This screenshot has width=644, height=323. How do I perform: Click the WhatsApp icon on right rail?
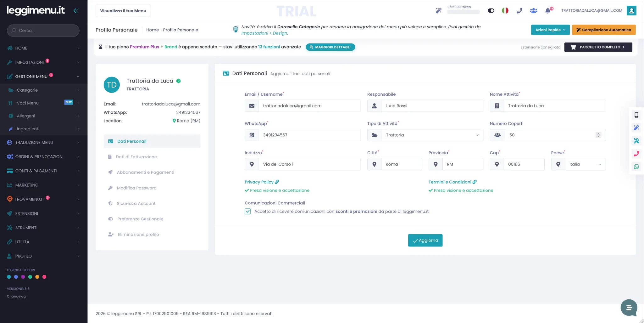(x=636, y=167)
